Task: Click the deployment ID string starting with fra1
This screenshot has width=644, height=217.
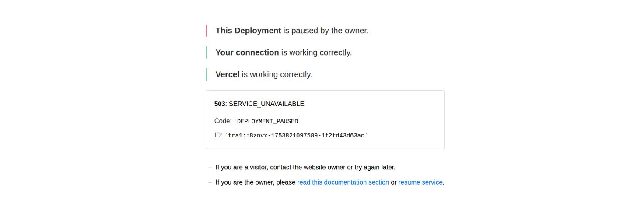Action: 297,136
